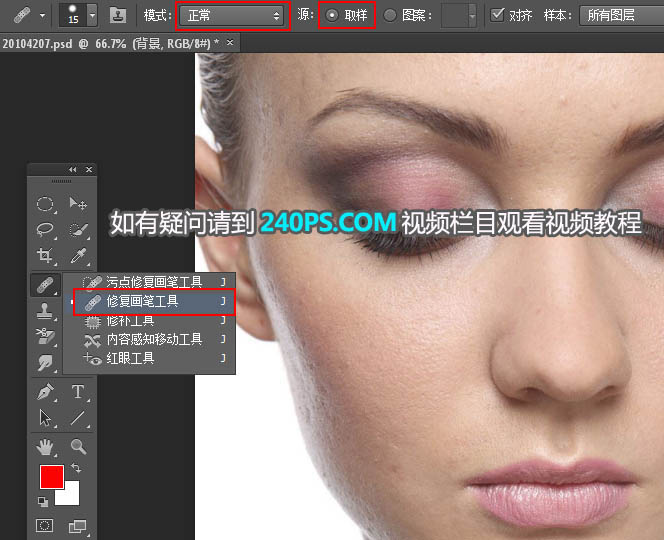Swap foreground and background colors
The height and width of the screenshot is (540, 664).
[76, 468]
